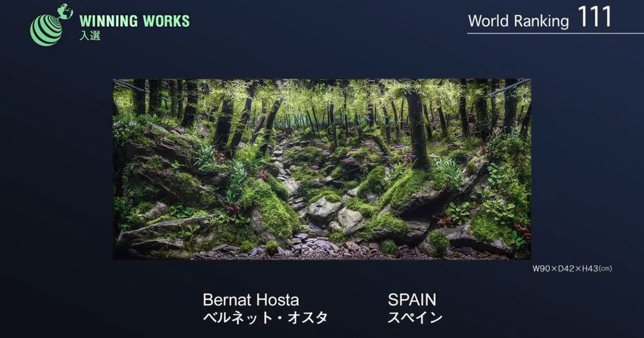This screenshot has width=644, height=338.
Task: Click the green globe contest logo
Action: click(x=50, y=25)
